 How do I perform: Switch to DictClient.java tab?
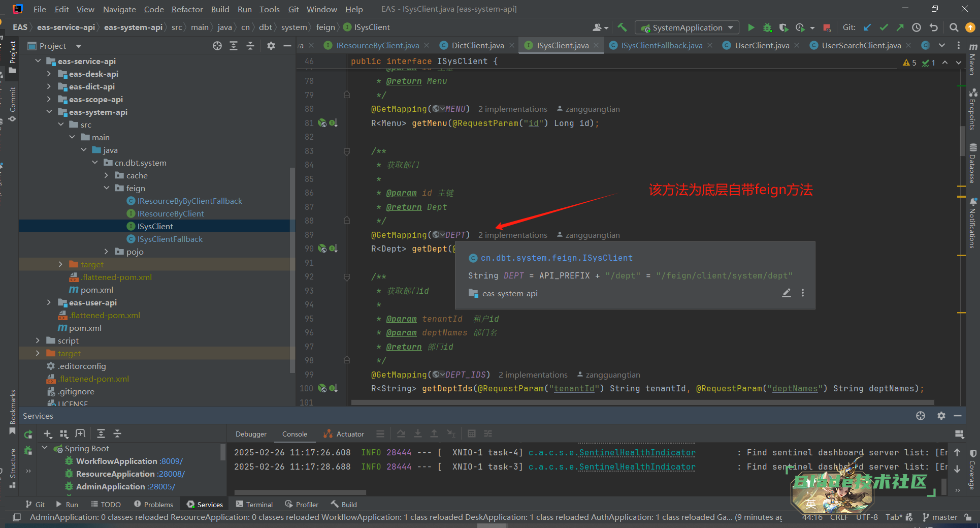(x=477, y=45)
